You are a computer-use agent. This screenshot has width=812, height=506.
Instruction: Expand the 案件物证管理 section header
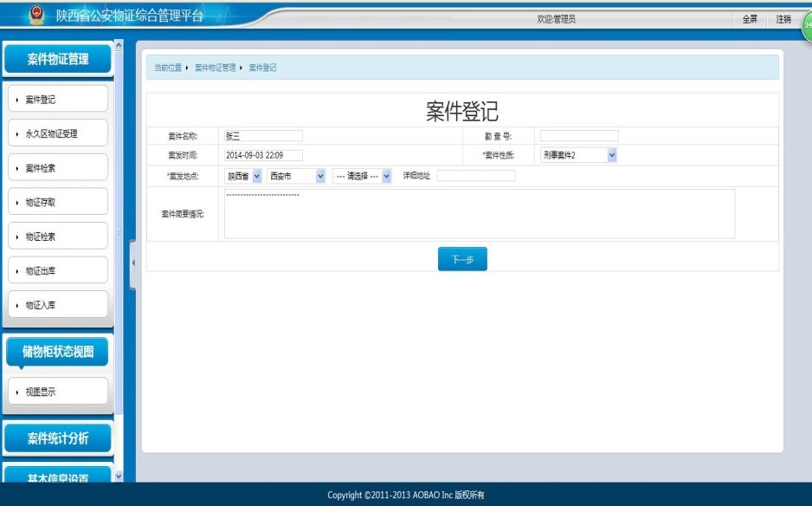(x=57, y=59)
